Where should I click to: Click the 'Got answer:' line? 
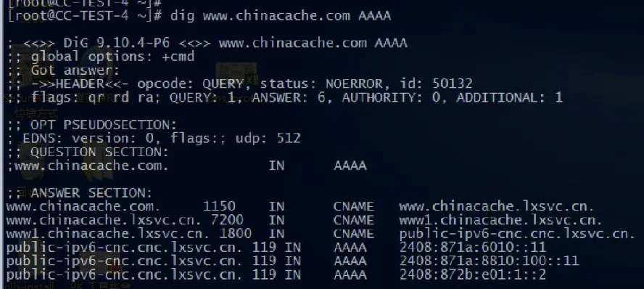75,70
